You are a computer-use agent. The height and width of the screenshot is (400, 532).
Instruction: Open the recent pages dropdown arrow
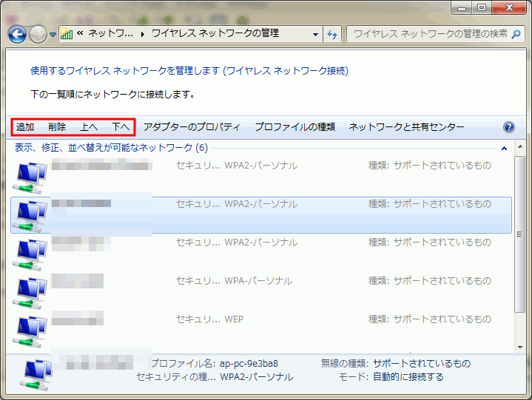(53, 35)
